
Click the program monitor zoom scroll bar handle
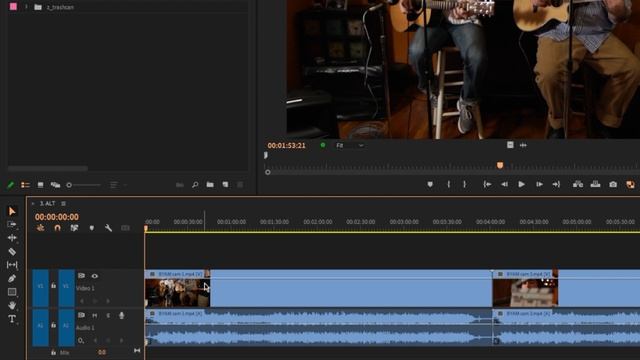point(268,172)
